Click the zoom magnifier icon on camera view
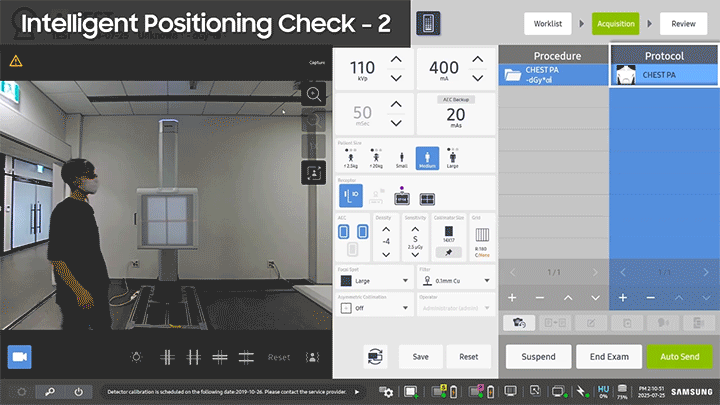This screenshot has height=405, width=720. pos(314,94)
